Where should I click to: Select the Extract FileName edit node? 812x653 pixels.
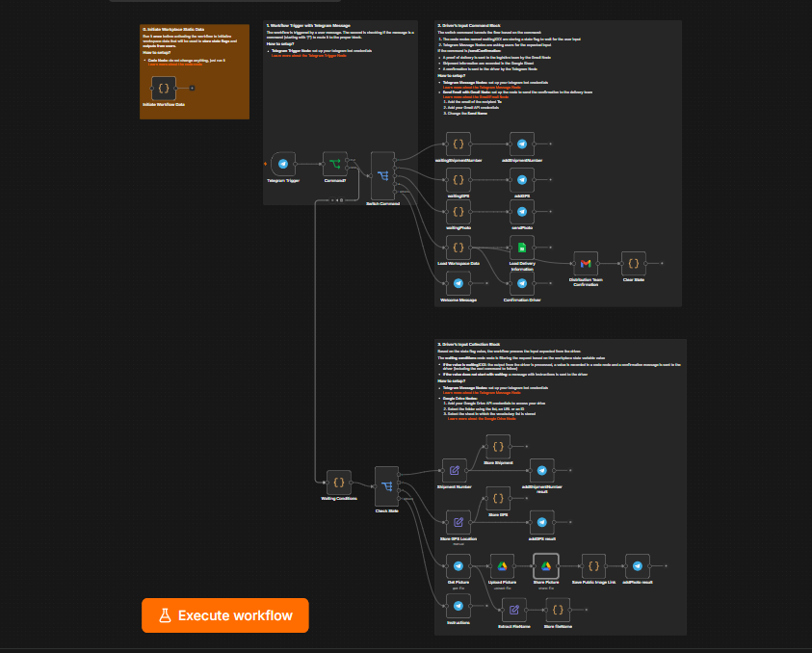[514, 610]
